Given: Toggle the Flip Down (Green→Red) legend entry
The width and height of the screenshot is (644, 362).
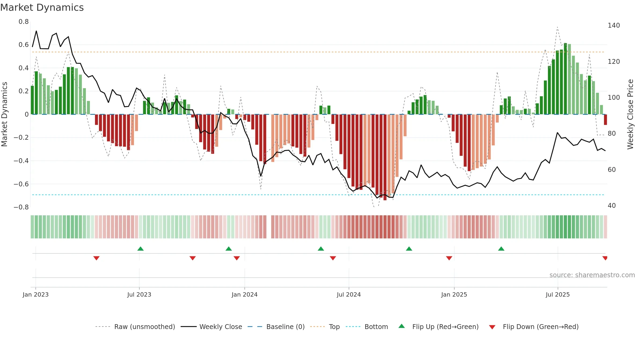Looking at the screenshot, I should pos(534,327).
